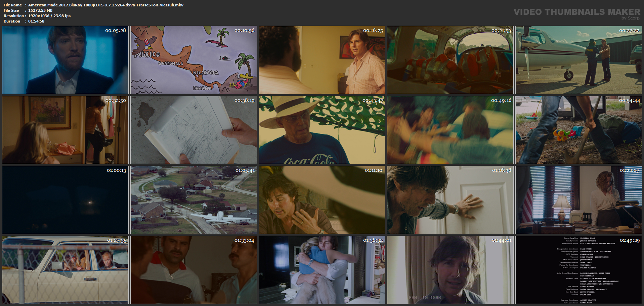
Task: Select the map-in-hand thumbnail at 00:38:19
Action: tap(194, 130)
